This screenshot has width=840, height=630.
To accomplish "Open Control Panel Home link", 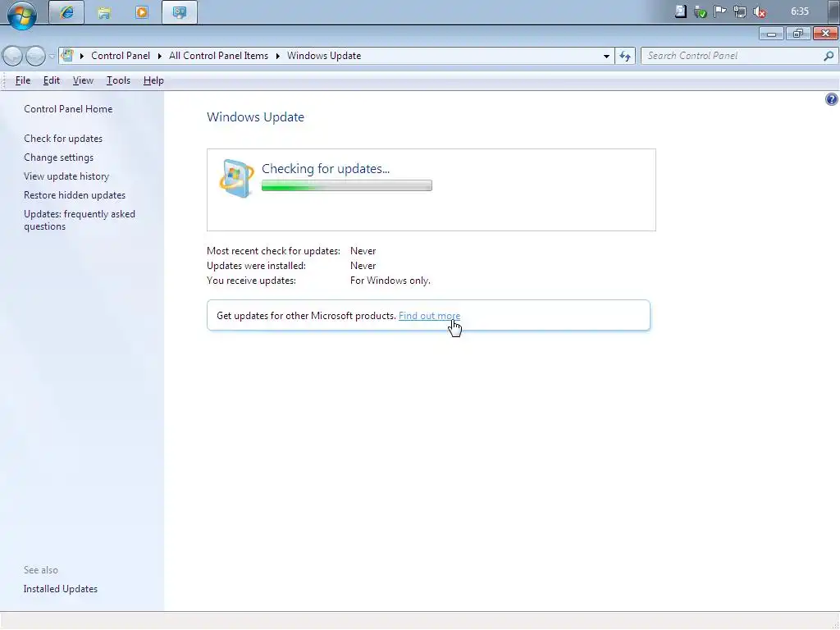I will pyautogui.click(x=68, y=109).
